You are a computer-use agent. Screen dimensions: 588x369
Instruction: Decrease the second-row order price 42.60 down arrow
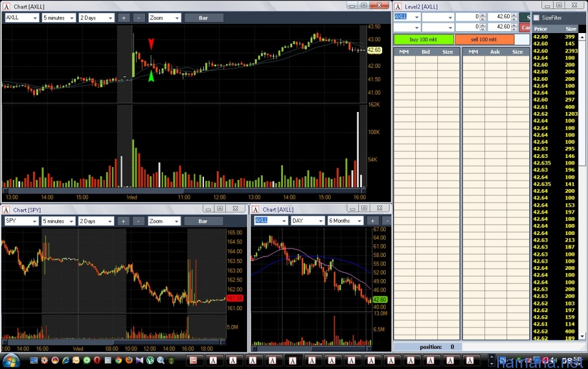coord(514,29)
